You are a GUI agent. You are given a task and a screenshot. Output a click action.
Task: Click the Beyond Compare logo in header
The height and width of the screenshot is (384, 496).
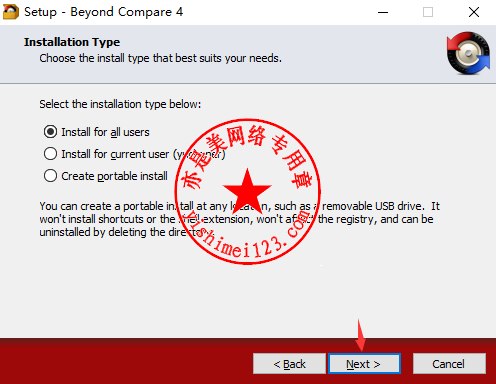468,53
